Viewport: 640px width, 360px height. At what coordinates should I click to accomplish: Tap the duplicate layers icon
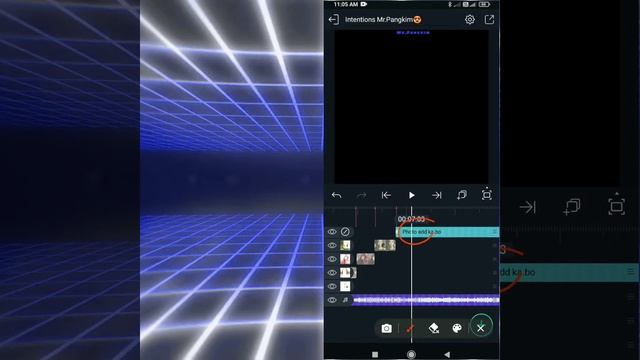click(x=462, y=195)
